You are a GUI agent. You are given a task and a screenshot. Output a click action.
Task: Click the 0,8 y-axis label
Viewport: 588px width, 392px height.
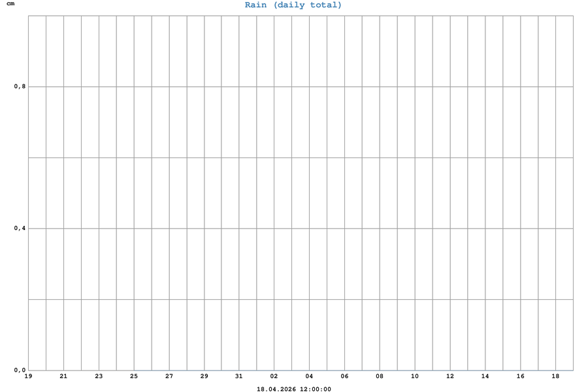point(19,86)
